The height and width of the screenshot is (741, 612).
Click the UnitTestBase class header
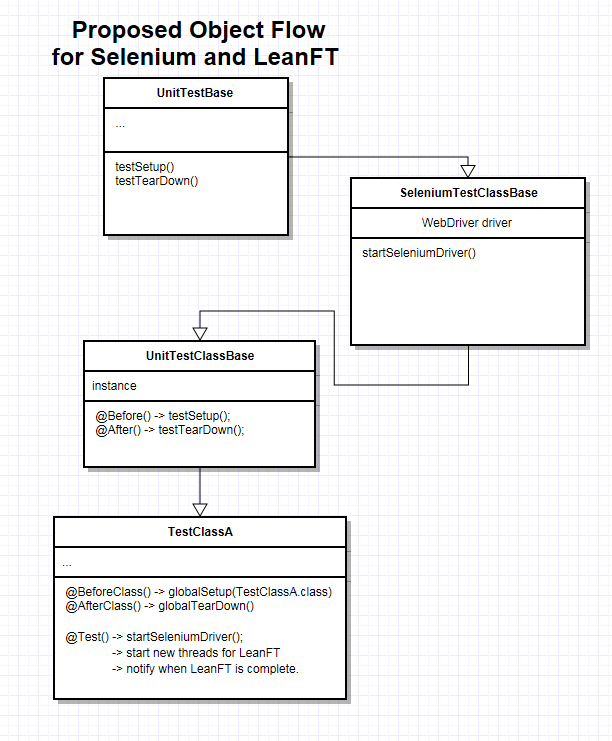tap(196, 93)
